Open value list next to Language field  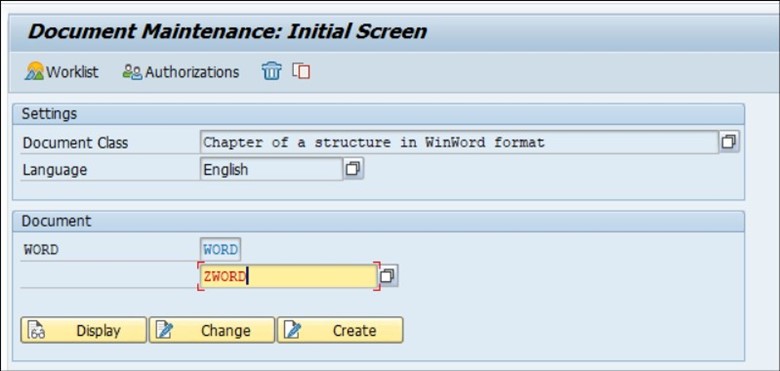tap(353, 169)
